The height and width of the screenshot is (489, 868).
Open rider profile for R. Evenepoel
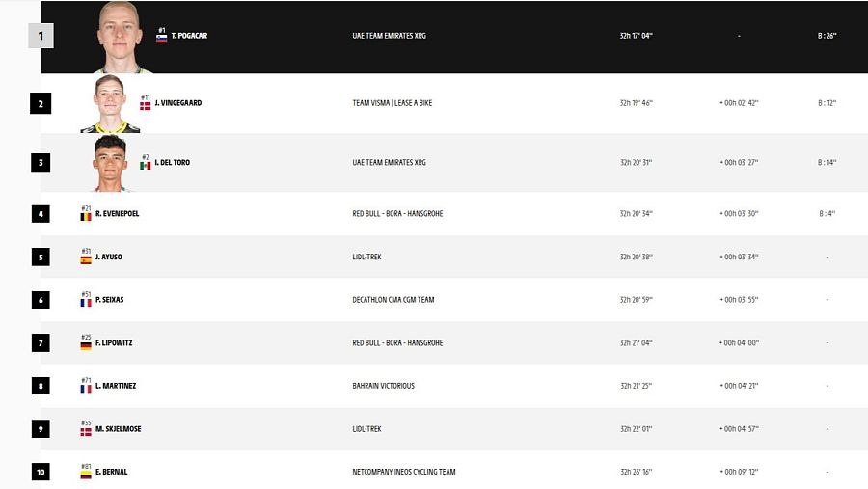pos(118,214)
